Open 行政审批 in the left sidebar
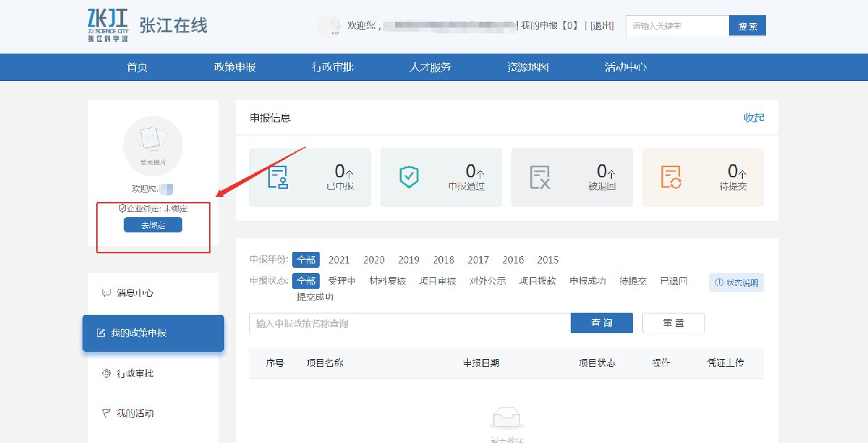This screenshot has height=443, width=868. [153, 374]
